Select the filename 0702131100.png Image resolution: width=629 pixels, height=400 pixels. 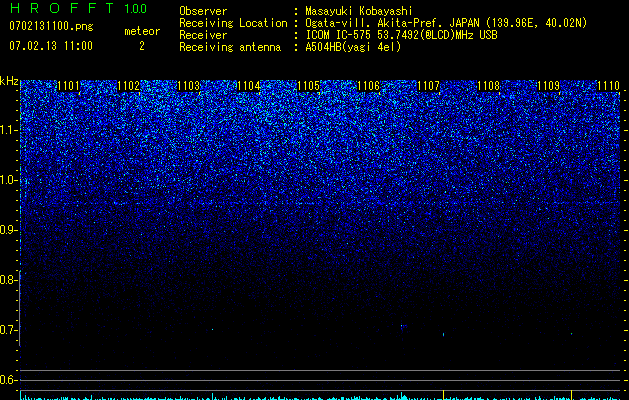click(x=51, y=27)
